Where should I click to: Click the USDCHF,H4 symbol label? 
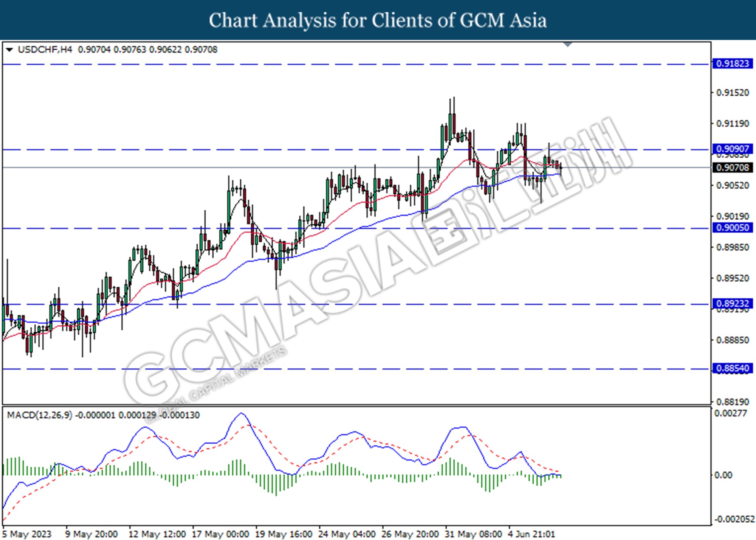[x=45, y=50]
